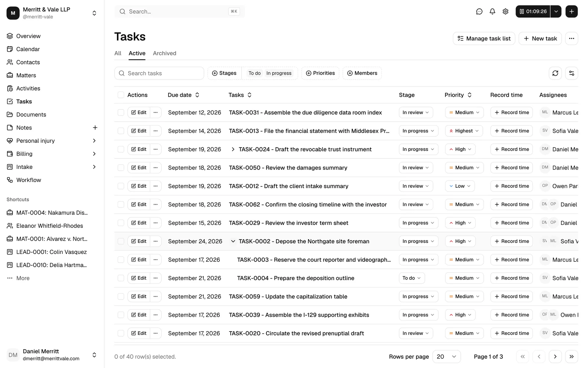Toggle the select-all rows checkbox

coord(121,95)
